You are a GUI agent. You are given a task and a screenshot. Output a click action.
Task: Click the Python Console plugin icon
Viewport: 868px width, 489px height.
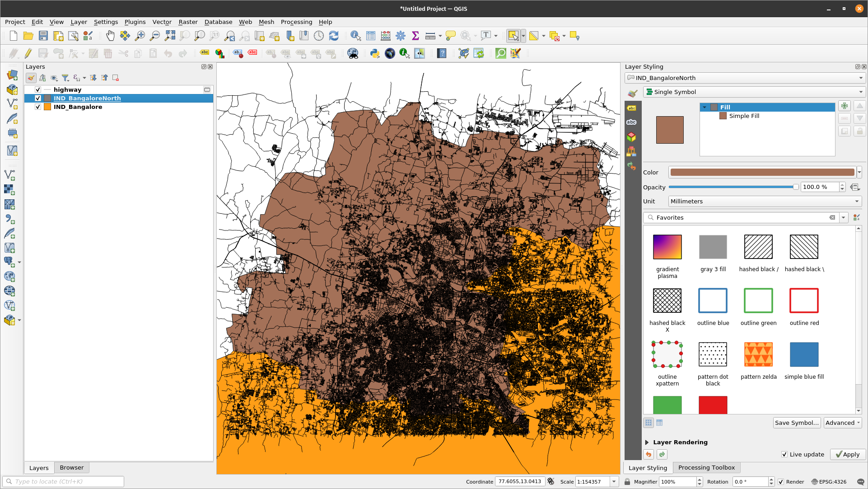tap(374, 54)
